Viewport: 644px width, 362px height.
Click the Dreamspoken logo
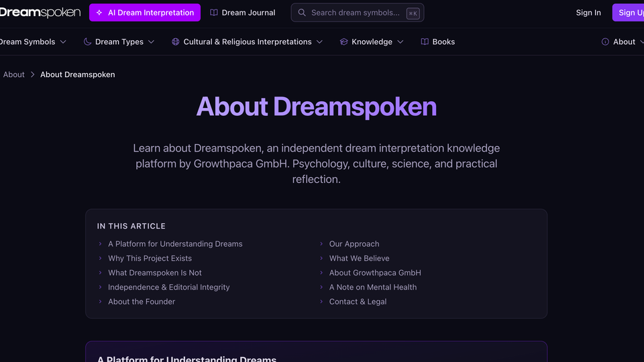click(x=40, y=12)
